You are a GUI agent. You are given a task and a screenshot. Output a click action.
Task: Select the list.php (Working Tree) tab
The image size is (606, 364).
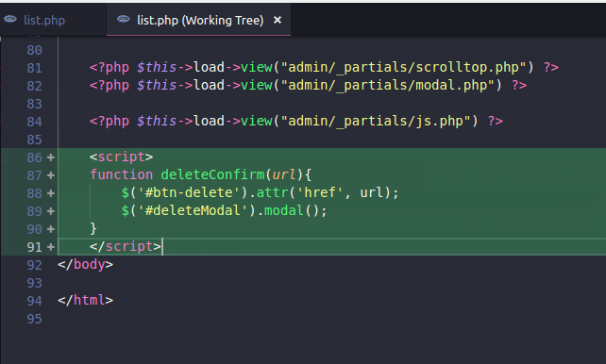point(198,20)
